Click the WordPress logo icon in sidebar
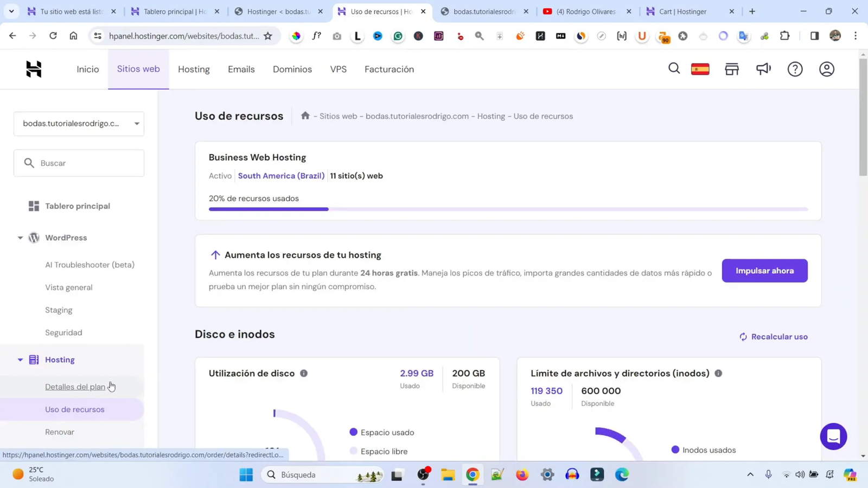 click(x=34, y=237)
